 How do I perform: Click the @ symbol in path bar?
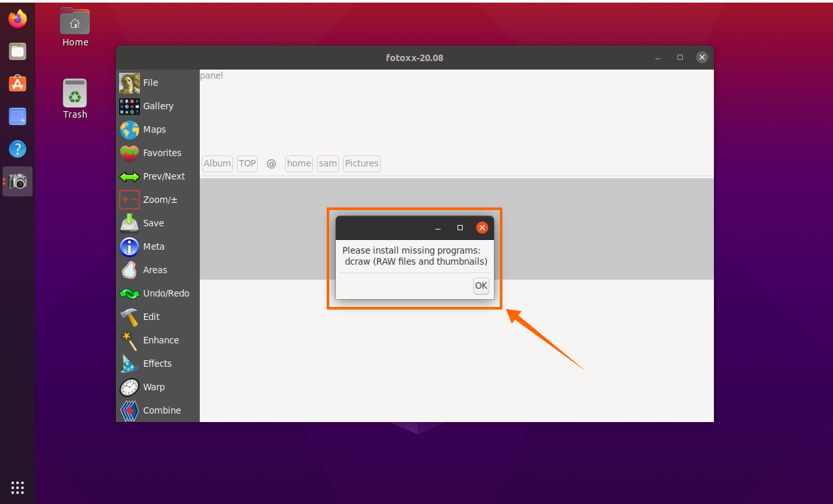click(x=271, y=163)
